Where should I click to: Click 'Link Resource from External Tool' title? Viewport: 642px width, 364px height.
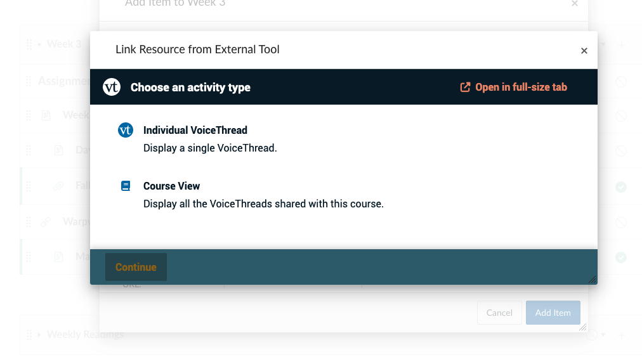click(x=197, y=49)
